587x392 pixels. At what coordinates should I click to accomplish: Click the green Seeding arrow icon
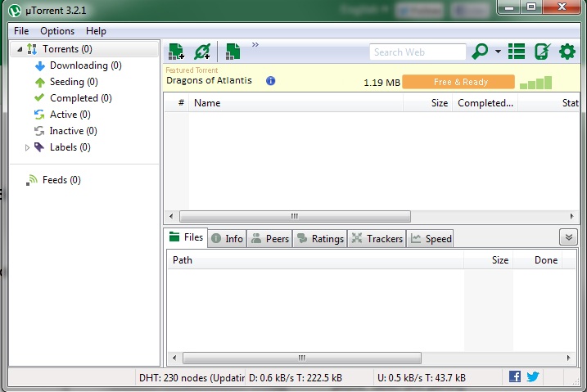tap(39, 83)
